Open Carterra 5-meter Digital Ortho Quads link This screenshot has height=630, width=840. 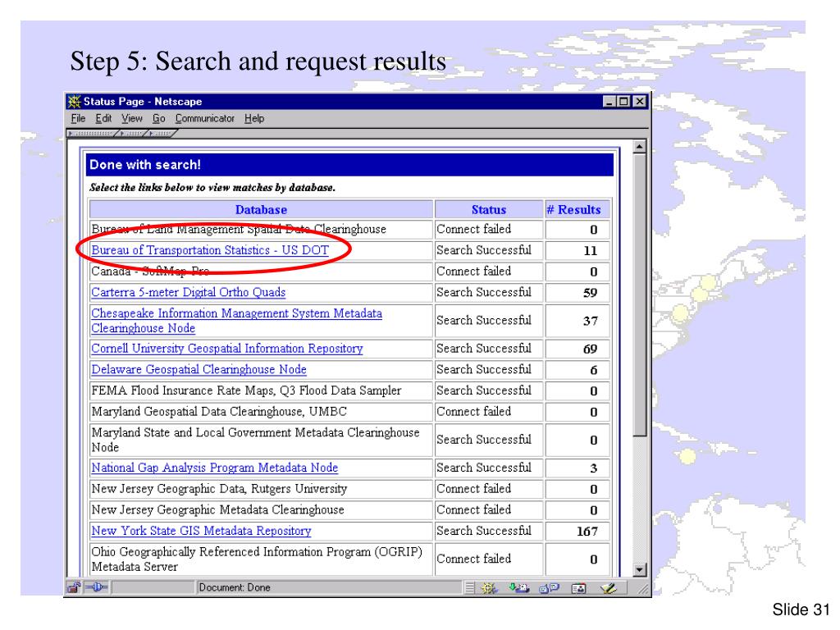(188, 293)
